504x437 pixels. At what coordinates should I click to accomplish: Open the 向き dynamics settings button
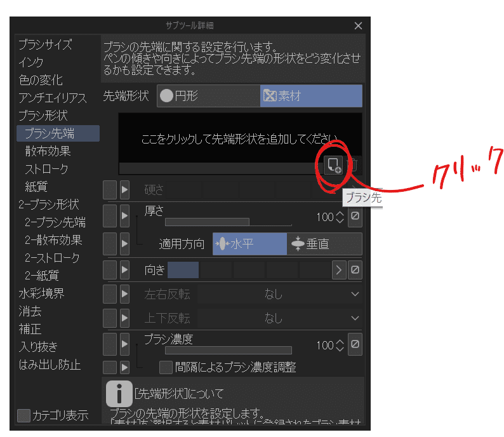click(355, 269)
